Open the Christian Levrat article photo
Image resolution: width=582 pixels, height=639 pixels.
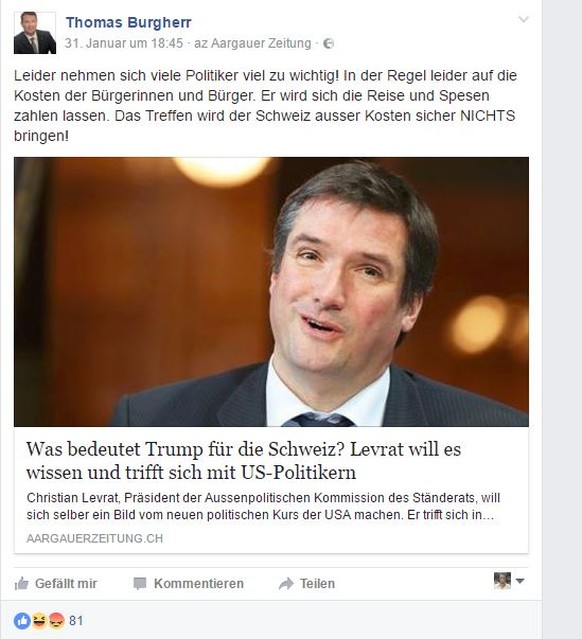(271, 292)
